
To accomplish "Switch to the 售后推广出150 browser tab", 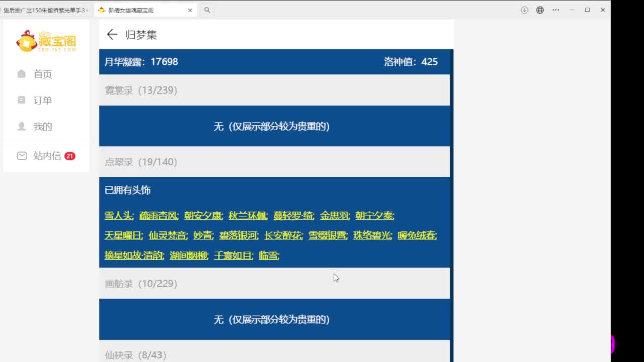I will tap(45, 10).
